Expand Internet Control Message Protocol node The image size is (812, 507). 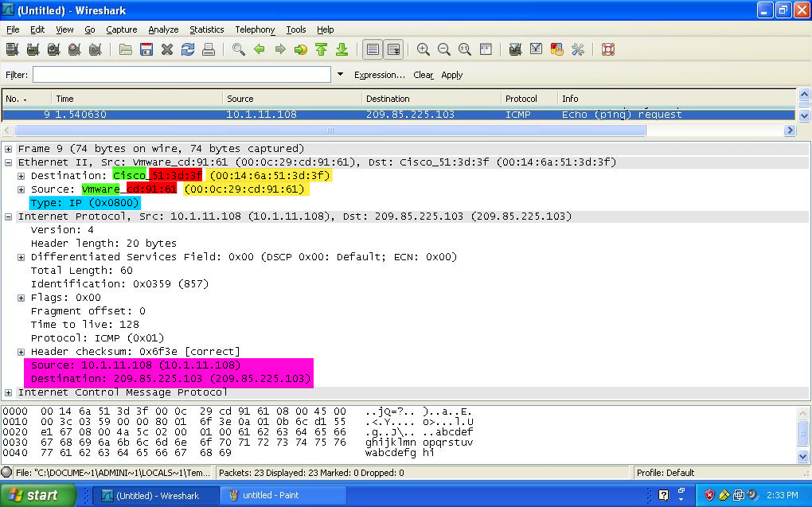[8, 392]
